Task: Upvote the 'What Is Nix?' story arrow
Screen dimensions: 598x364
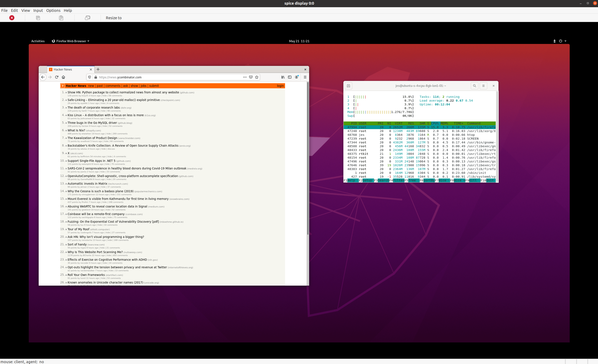Action: pos(66,131)
